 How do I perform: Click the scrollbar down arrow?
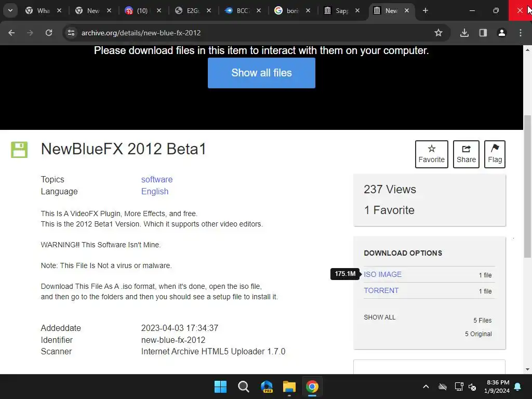527,369
